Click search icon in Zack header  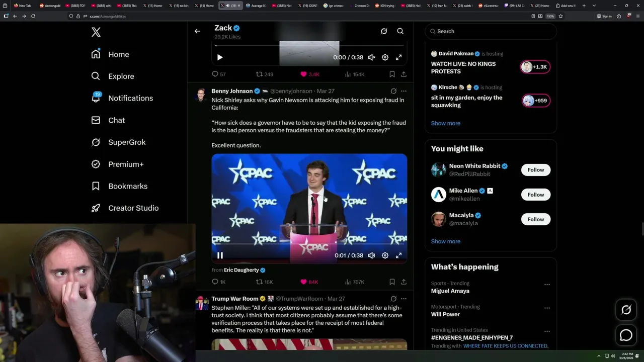click(x=400, y=31)
